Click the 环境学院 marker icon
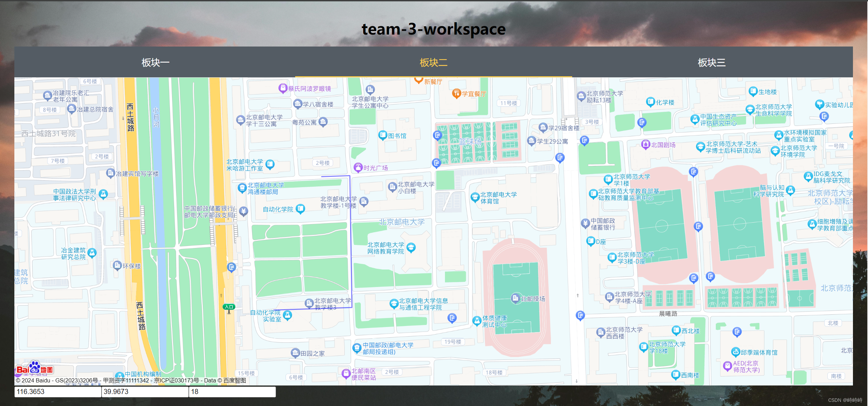The height and width of the screenshot is (406, 868). pos(775,151)
